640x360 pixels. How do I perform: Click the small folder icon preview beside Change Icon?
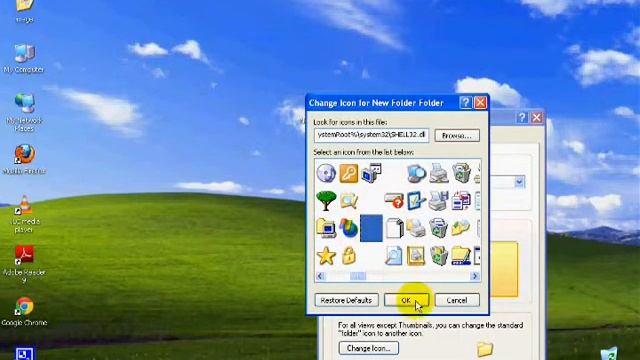tap(484, 349)
